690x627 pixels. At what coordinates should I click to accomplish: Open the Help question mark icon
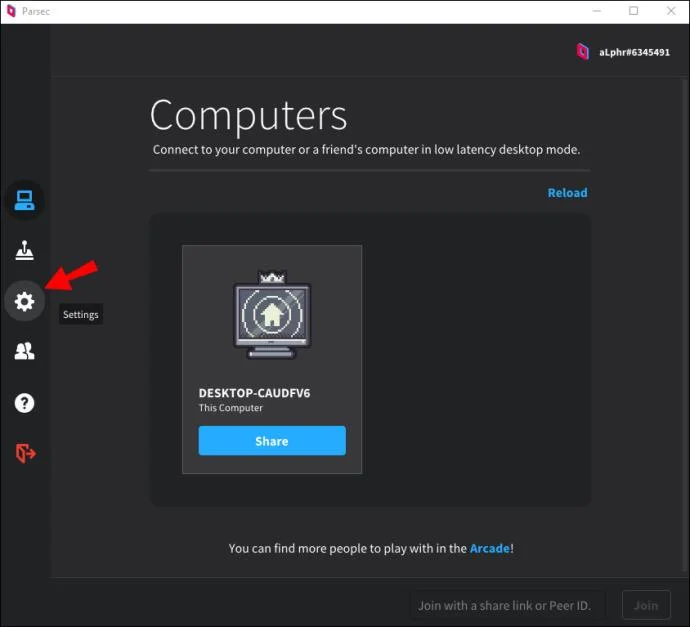25,403
